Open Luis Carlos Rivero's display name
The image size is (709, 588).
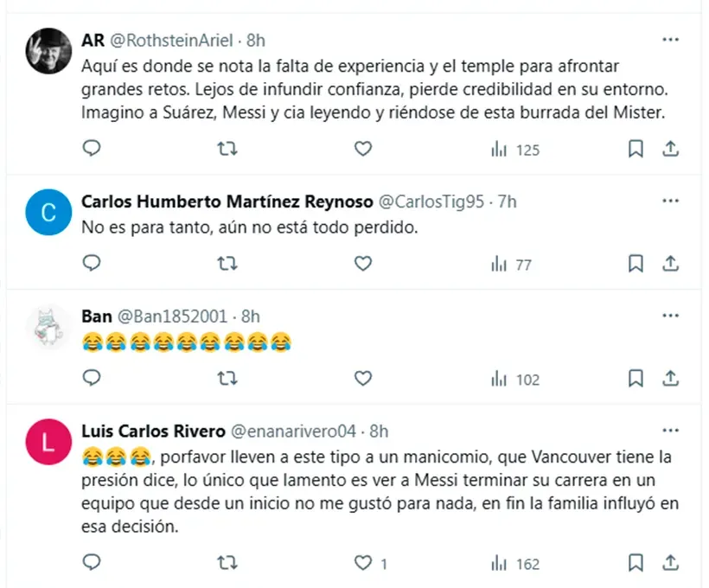(x=153, y=431)
